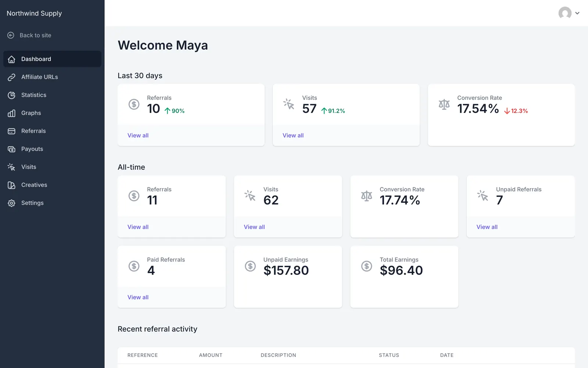The image size is (588, 368).
Task: Click the 17.74% all-time conversion value
Action: (x=400, y=200)
